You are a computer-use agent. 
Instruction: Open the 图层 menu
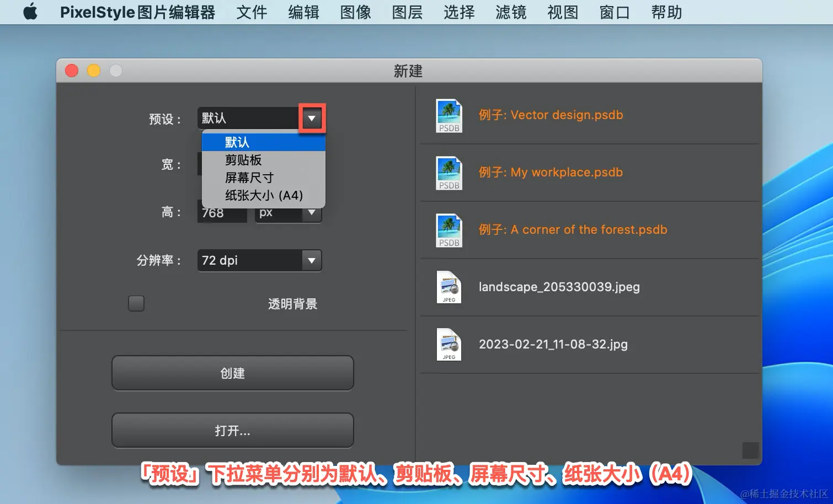click(x=407, y=12)
